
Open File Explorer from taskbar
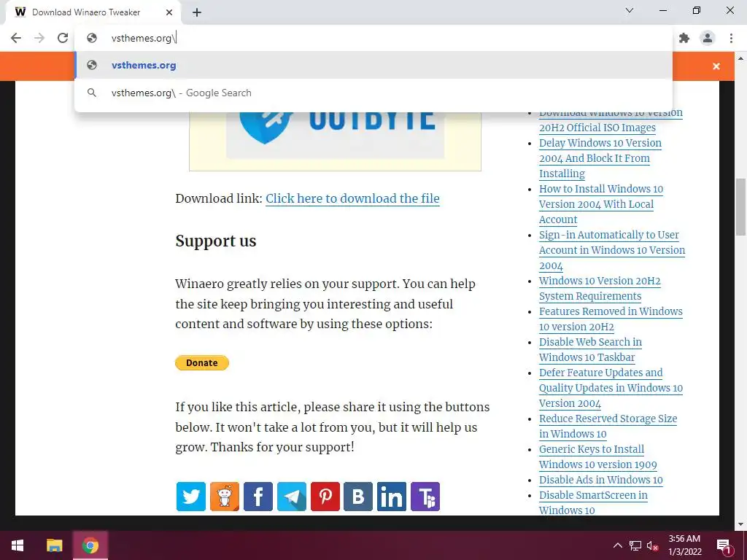click(x=54, y=545)
